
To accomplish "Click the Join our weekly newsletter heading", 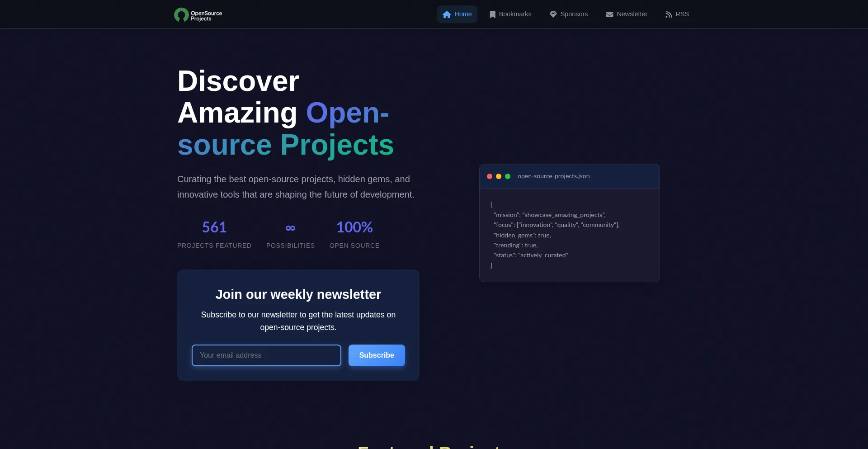I will point(298,294).
